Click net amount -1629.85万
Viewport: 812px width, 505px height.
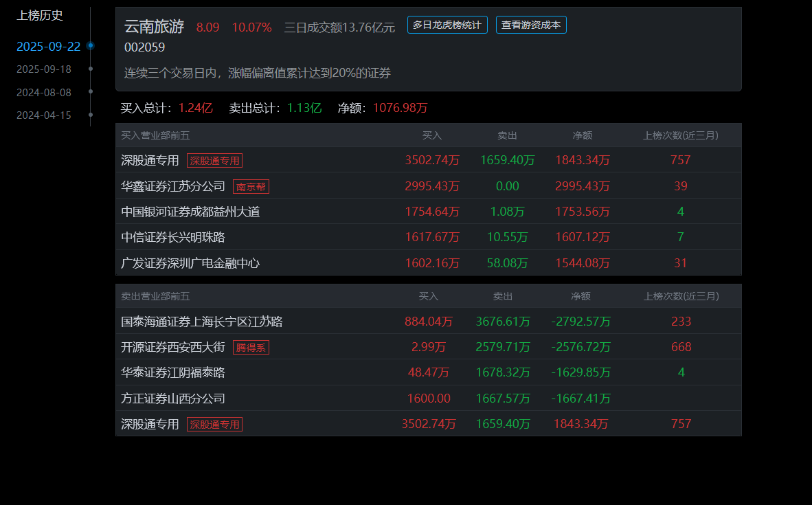[x=580, y=372]
